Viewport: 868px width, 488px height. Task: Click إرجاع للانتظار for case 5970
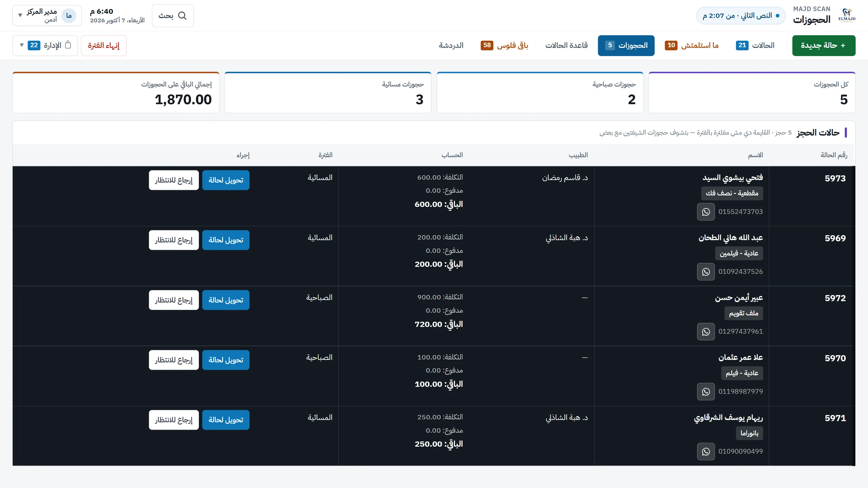[174, 360]
